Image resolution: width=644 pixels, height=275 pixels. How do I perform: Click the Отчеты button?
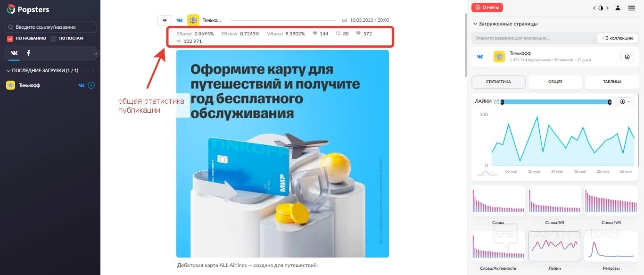click(487, 8)
